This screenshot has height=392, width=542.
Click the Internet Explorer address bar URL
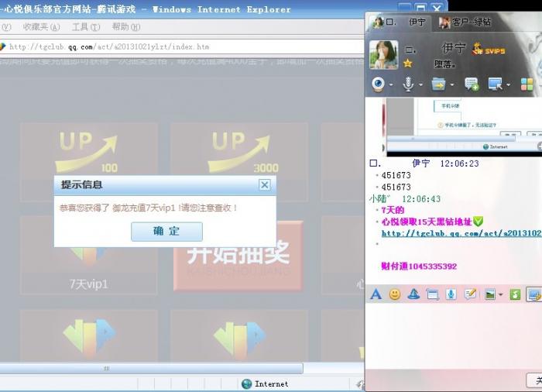pos(109,46)
